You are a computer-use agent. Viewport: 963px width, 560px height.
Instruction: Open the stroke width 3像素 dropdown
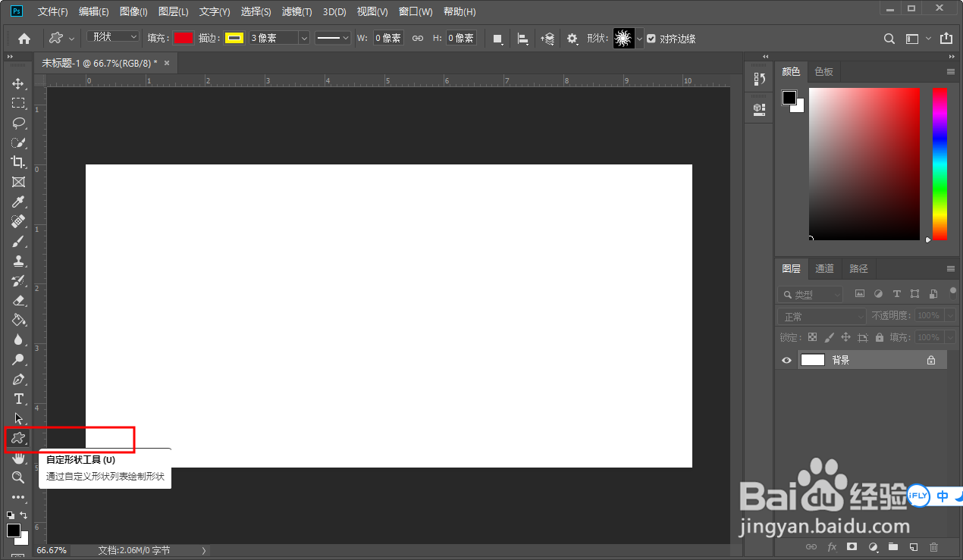click(x=304, y=38)
